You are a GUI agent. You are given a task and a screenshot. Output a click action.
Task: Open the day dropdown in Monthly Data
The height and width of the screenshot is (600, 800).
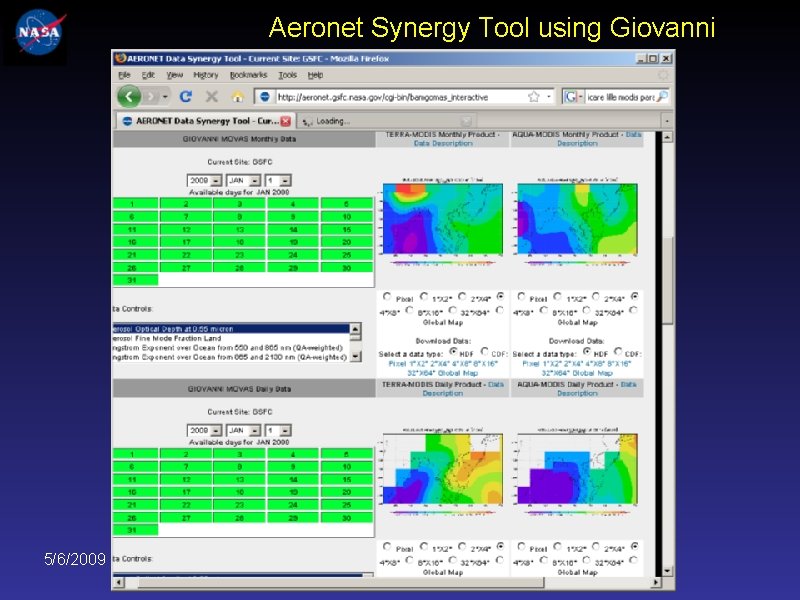pos(278,180)
